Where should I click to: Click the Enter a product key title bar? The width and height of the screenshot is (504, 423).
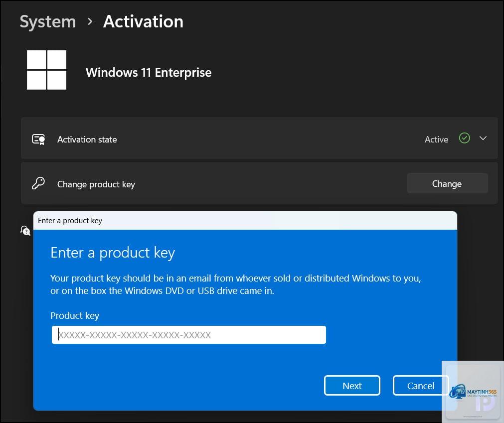[x=245, y=221]
